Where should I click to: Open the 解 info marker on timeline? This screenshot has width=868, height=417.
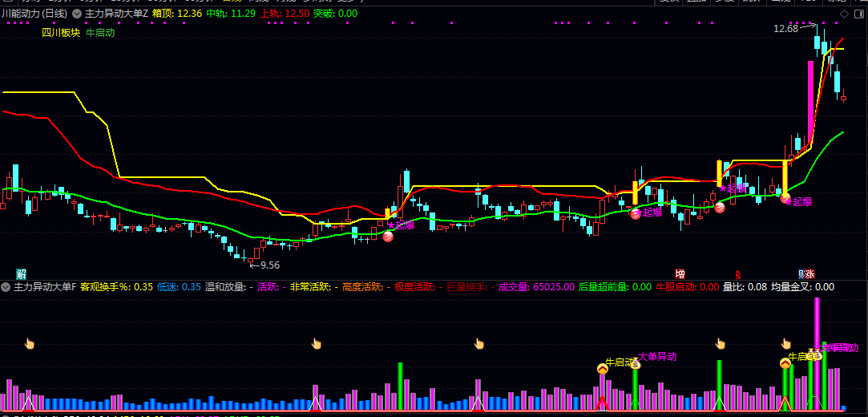pos(21,273)
